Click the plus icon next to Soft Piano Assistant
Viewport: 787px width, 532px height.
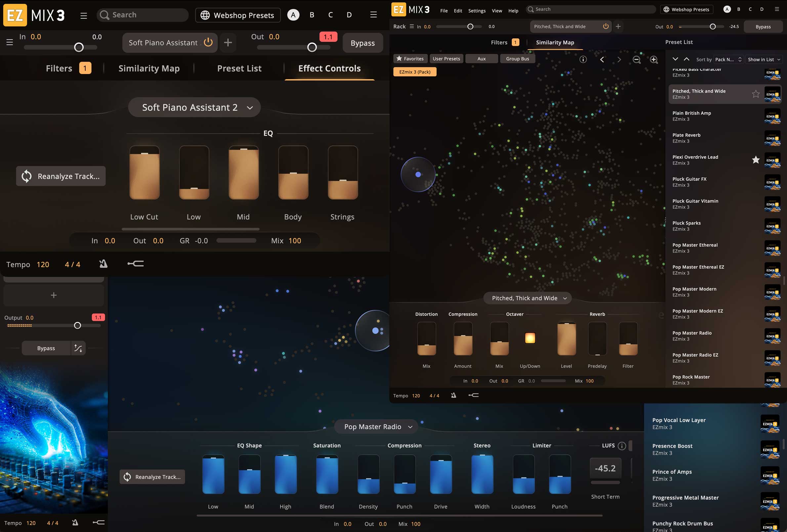[x=228, y=43]
